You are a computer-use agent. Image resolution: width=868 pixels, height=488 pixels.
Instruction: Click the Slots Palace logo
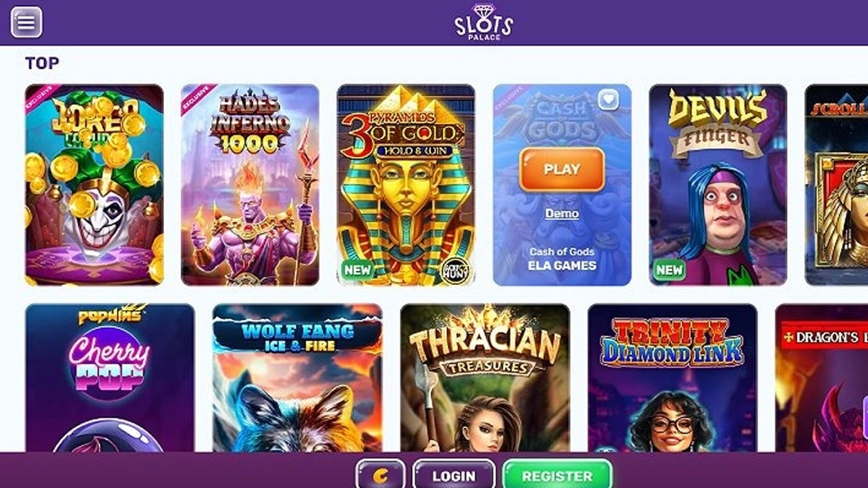pos(484,22)
